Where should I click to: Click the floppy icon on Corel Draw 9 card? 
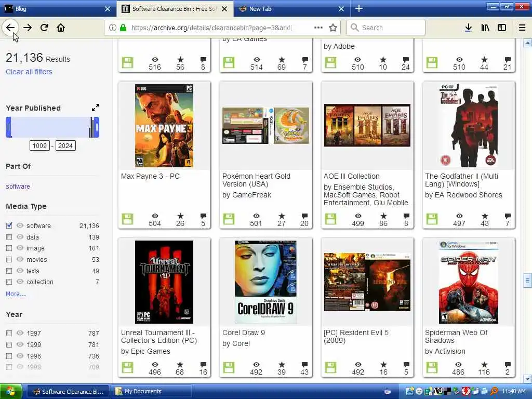point(229,367)
